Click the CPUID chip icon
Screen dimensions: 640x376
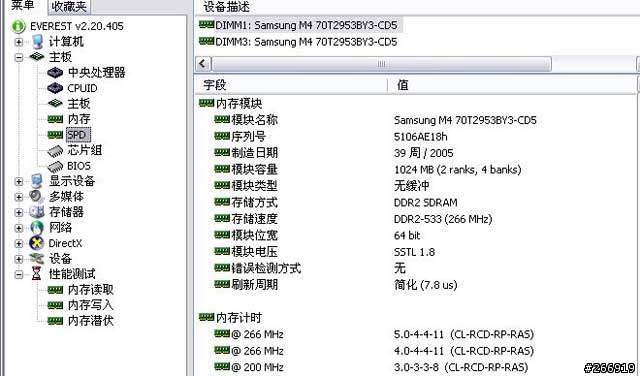point(55,88)
